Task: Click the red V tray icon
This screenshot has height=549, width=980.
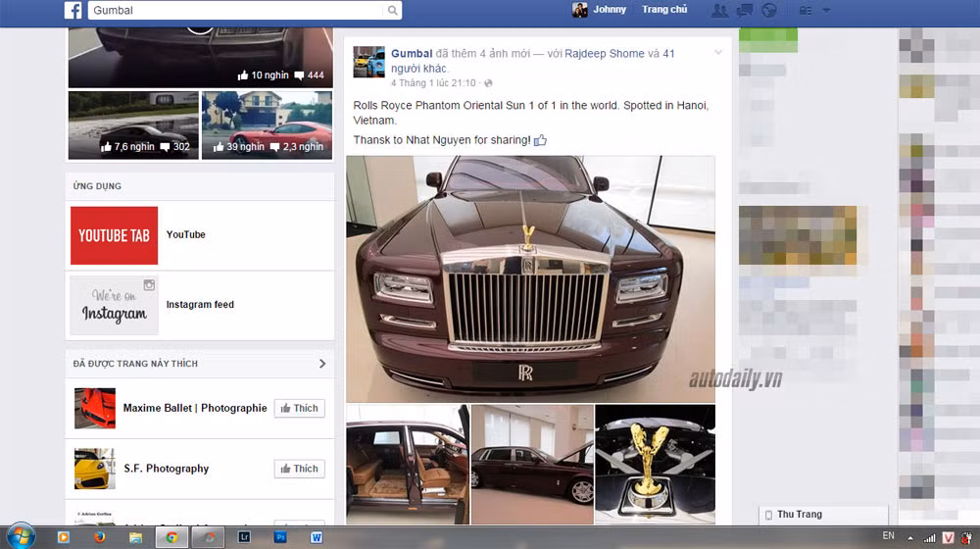Action: pyautogui.click(x=948, y=538)
